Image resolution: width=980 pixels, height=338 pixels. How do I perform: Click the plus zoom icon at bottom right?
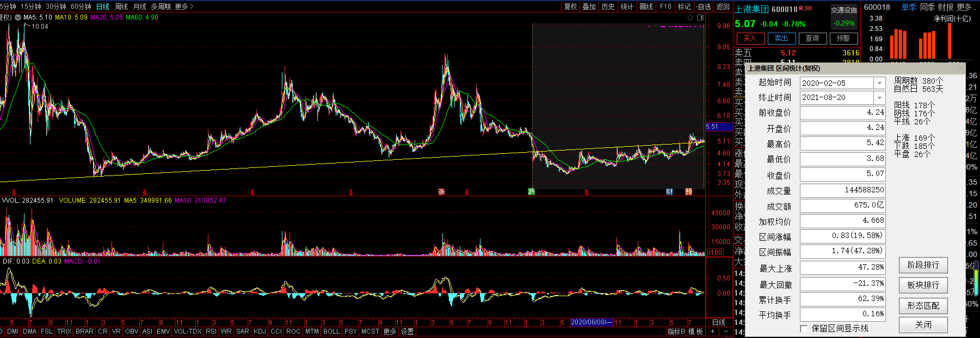(x=712, y=331)
